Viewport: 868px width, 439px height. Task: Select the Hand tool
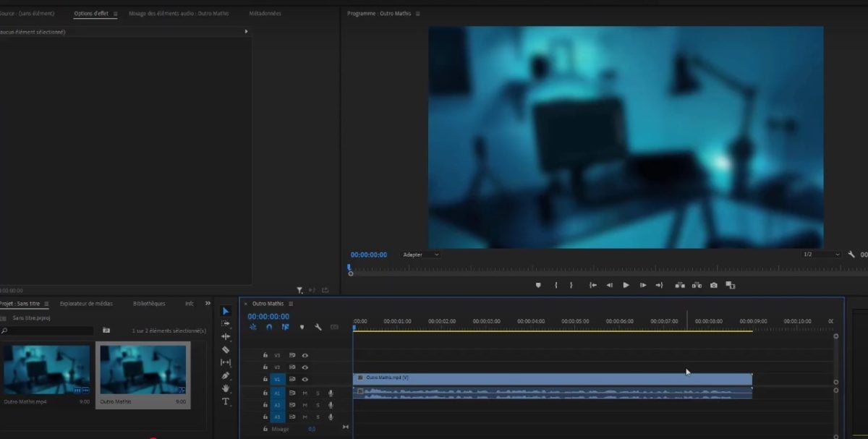click(225, 388)
